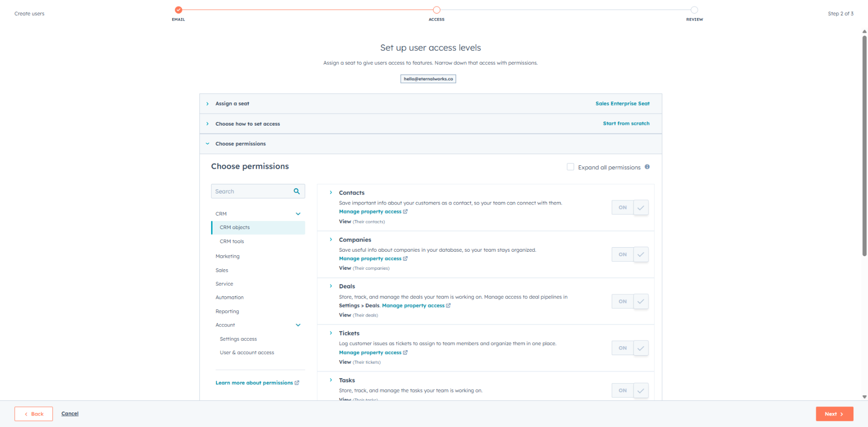
Task: Click external link icon beside Learn more about permissions
Action: pos(297,383)
